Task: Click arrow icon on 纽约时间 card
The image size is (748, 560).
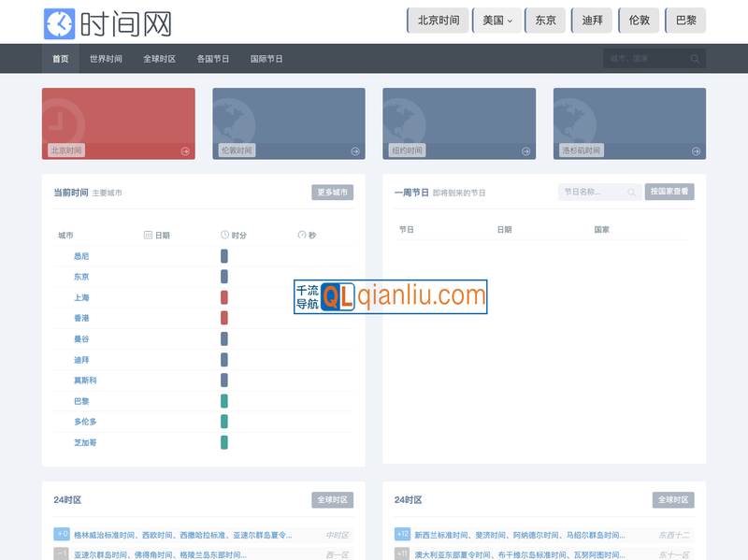Action: coord(525,151)
